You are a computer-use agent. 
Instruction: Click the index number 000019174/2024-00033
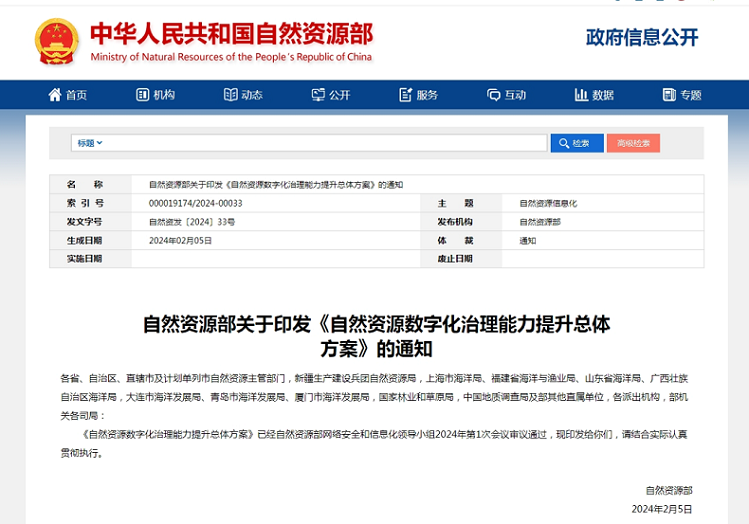(x=196, y=203)
